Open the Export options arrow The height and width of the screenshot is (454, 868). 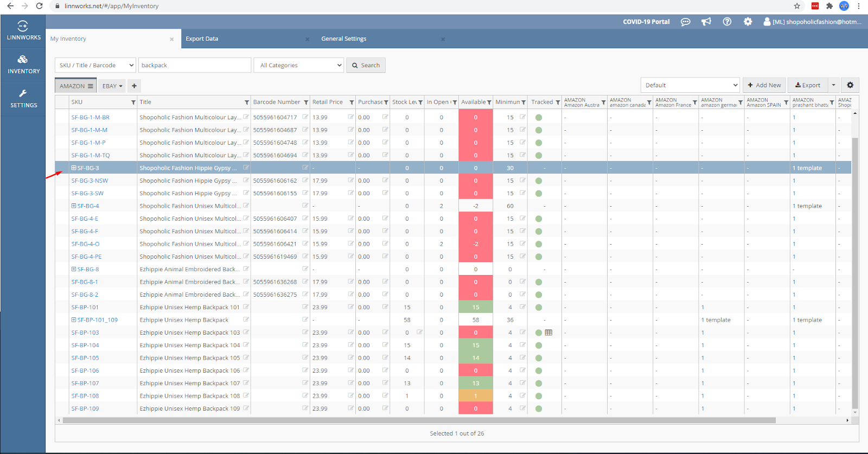(834, 85)
